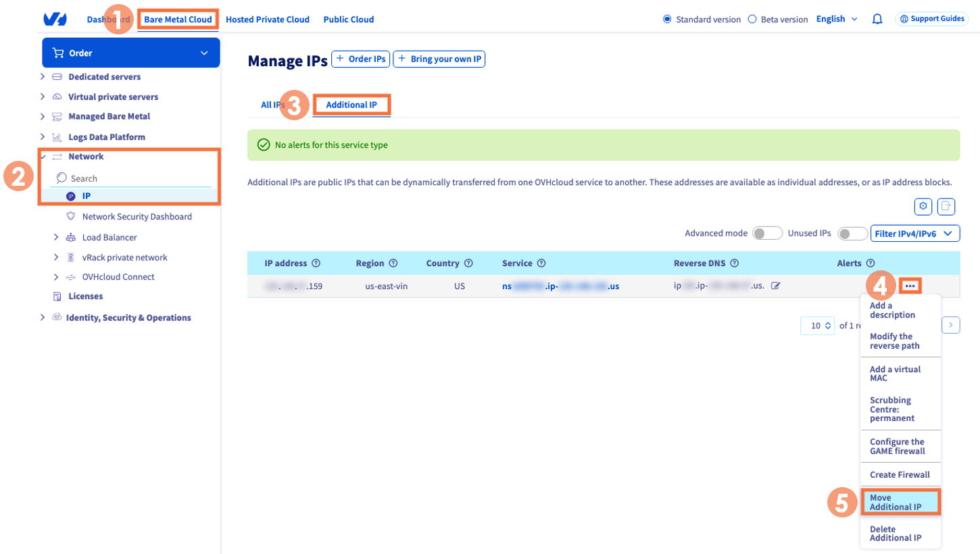980x554 pixels.
Task: Choose Create Firewall from menu
Action: point(900,474)
